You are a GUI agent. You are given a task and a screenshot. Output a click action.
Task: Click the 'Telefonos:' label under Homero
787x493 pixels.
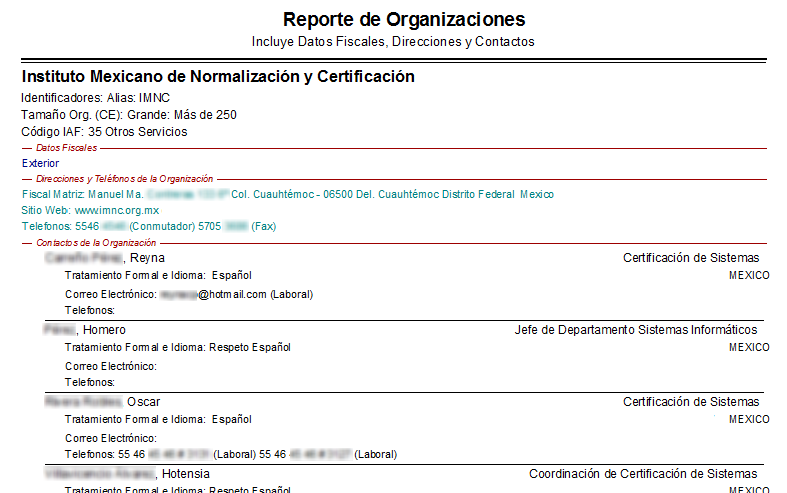point(90,383)
